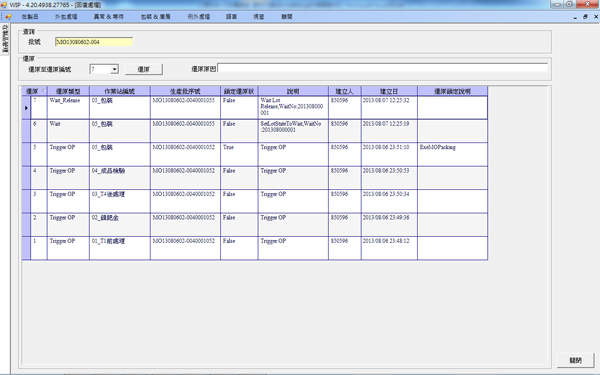
Task: Click the minimize icon of the inner child window
Action: click(x=575, y=17)
